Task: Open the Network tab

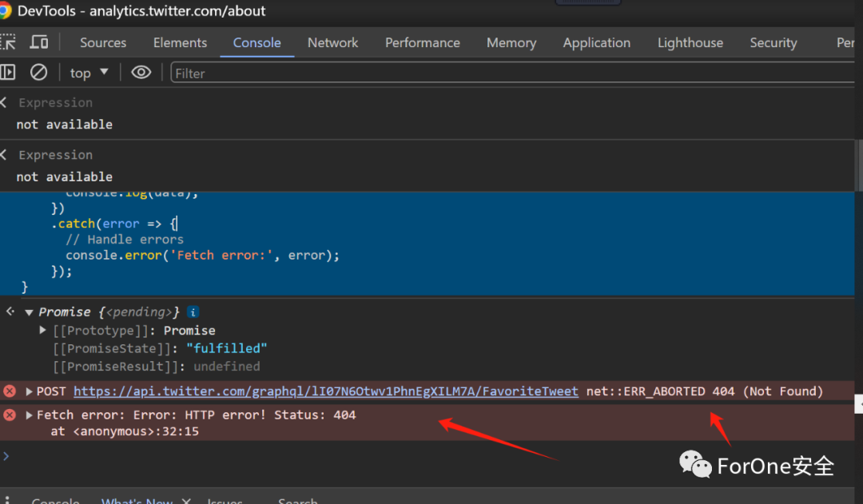Action: click(333, 42)
